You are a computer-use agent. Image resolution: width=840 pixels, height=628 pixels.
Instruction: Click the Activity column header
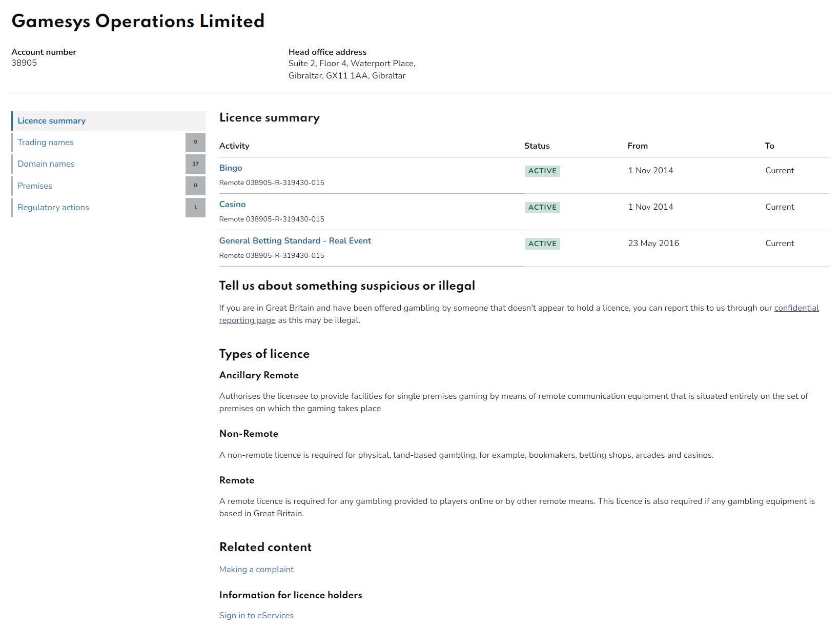234,146
